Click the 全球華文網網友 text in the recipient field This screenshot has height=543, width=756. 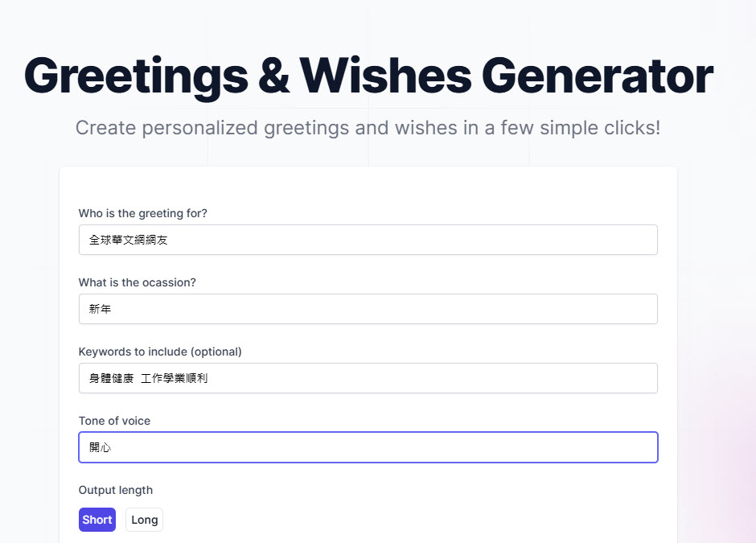(x=129, y=240)
